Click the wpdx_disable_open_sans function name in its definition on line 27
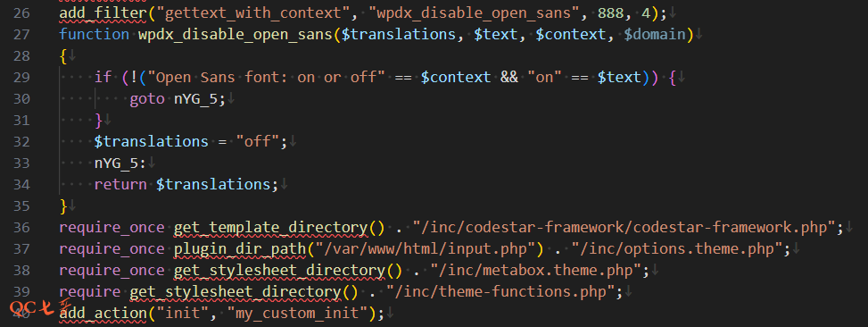Screen dimensions: 868x327 click(x=236, y=34)
